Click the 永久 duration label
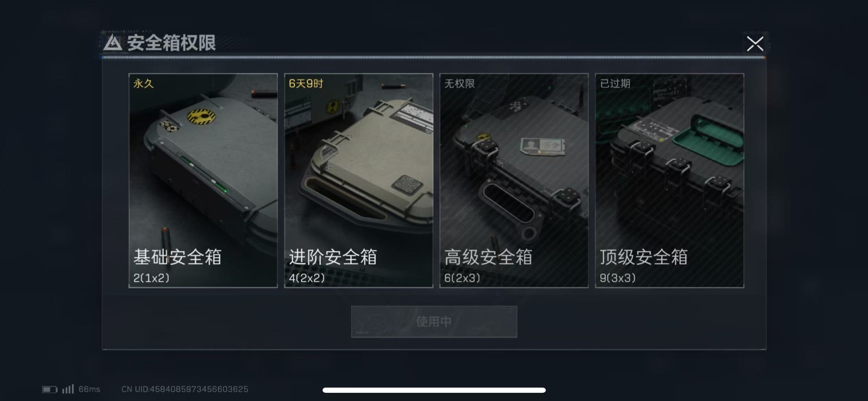Screen dimensions: 868x401 [143, 84]
